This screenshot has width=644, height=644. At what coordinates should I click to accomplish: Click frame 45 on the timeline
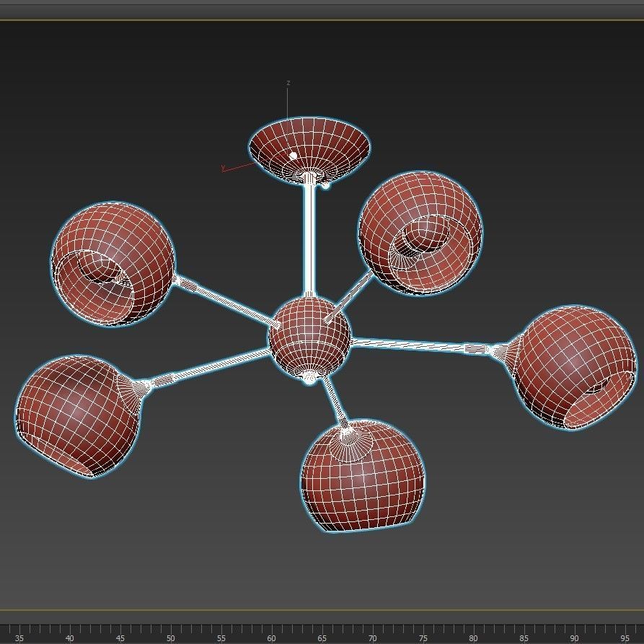pyautogui.click(x=120, y=638)
